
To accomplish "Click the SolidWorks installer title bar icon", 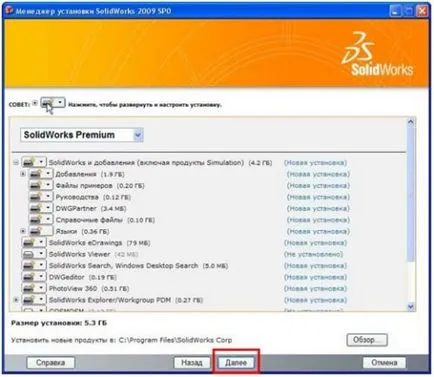I will [x=9, y=11].
